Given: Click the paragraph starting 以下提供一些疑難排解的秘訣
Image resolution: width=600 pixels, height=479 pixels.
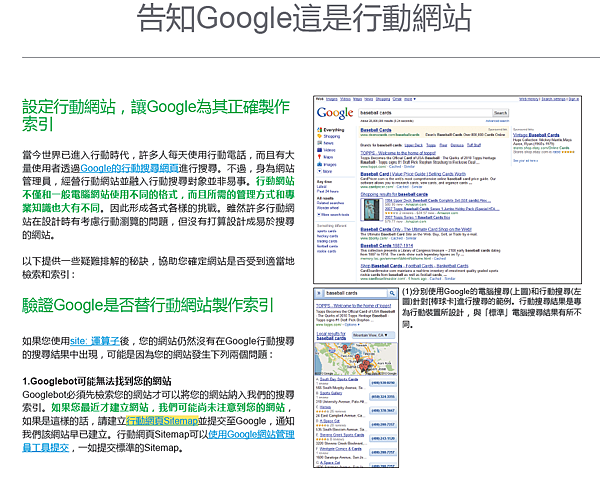Looking at the screenshot, I should click(x=158, y=268).
